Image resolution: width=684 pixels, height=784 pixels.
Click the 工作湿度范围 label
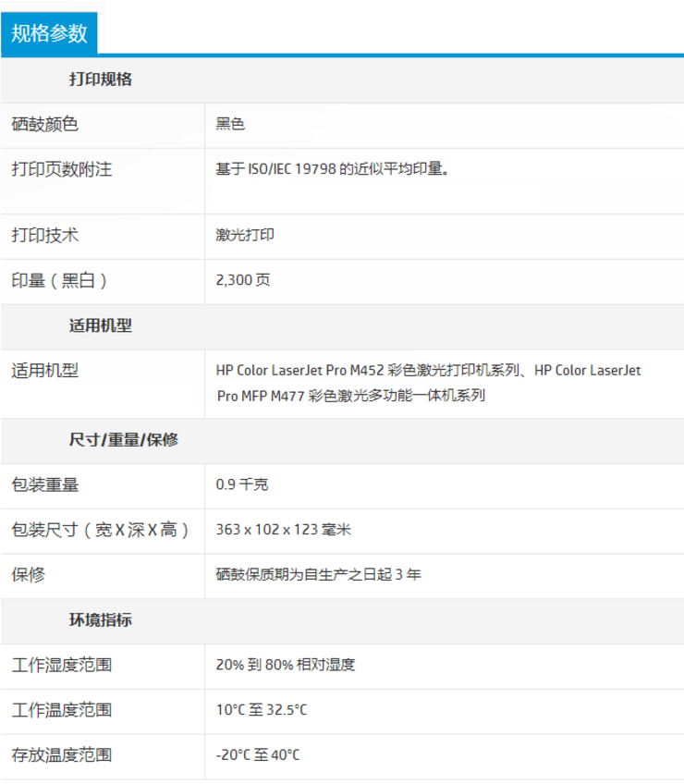pyautogui.click(x=62, y=665)
